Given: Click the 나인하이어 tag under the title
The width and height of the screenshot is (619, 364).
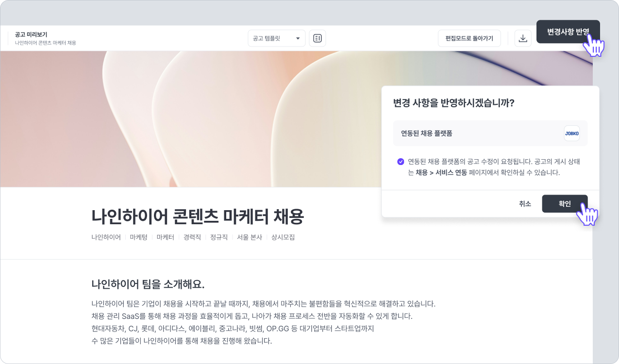Looking at the screenshot, I should click(106, 237).
